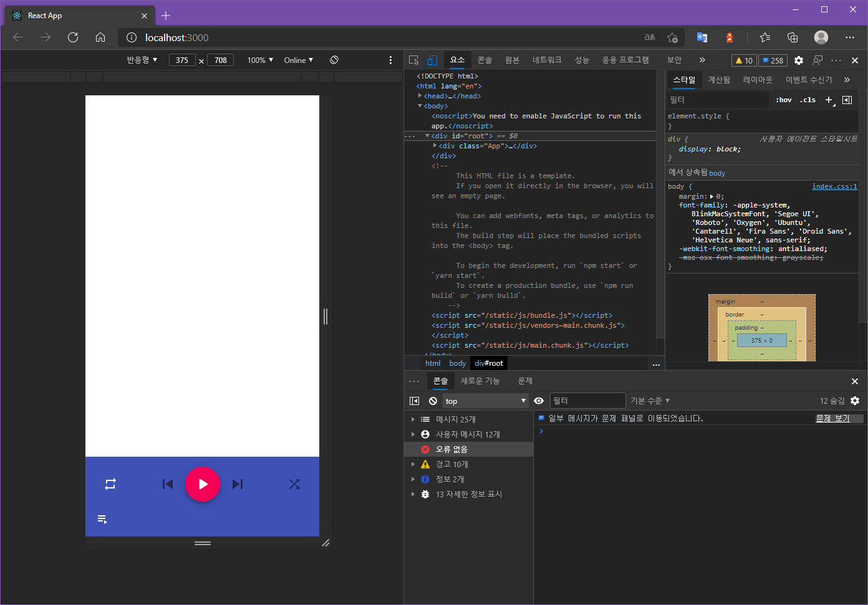868x605 pixels.
Task: Select the 계산됨 tab
Action: click(719, 80)
